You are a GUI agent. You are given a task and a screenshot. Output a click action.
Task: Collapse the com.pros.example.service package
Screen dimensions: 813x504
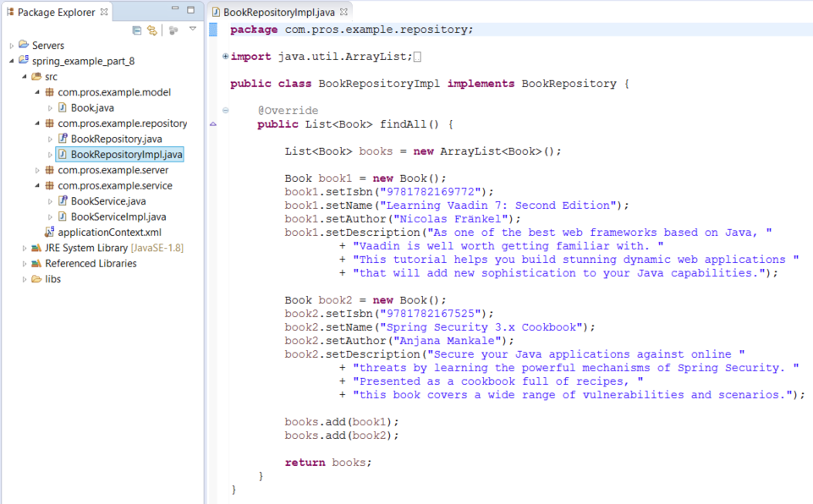pos(37,186)
